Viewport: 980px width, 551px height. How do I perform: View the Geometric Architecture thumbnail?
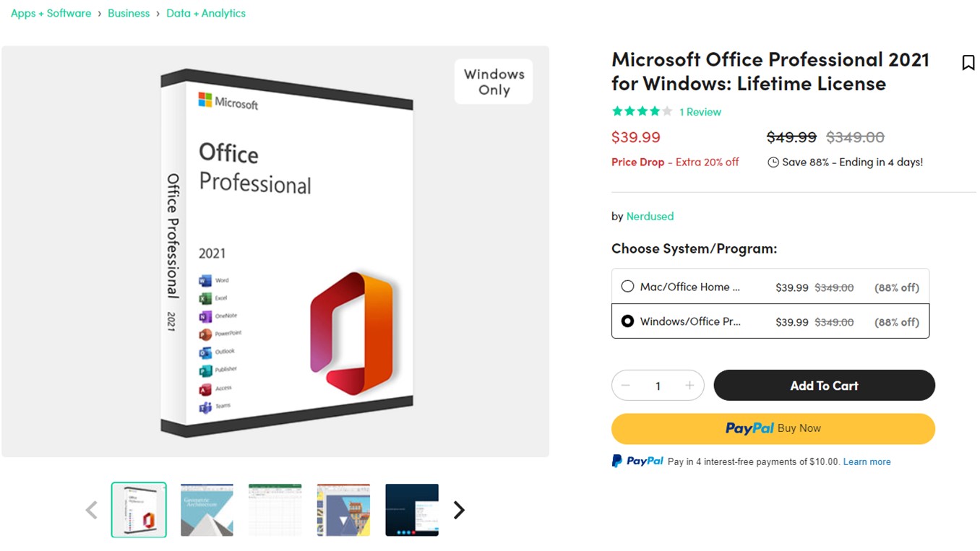(x=207, y=510)
